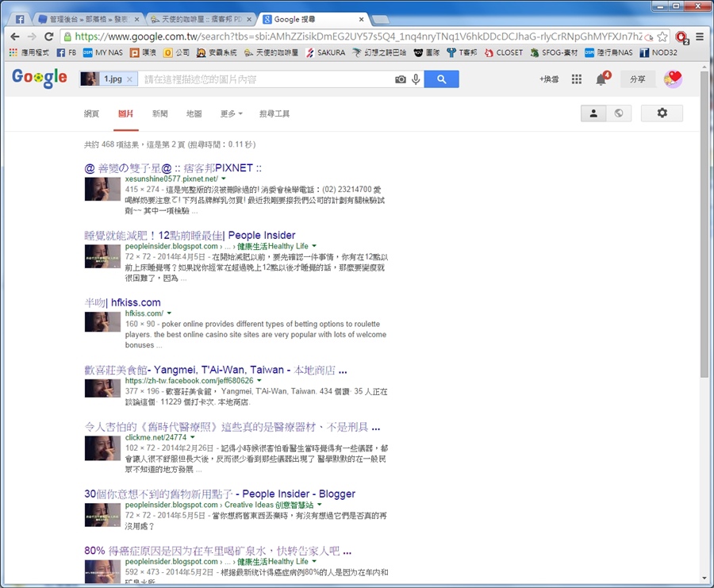Select the 新聞 search tab

[x=159, y=113]
